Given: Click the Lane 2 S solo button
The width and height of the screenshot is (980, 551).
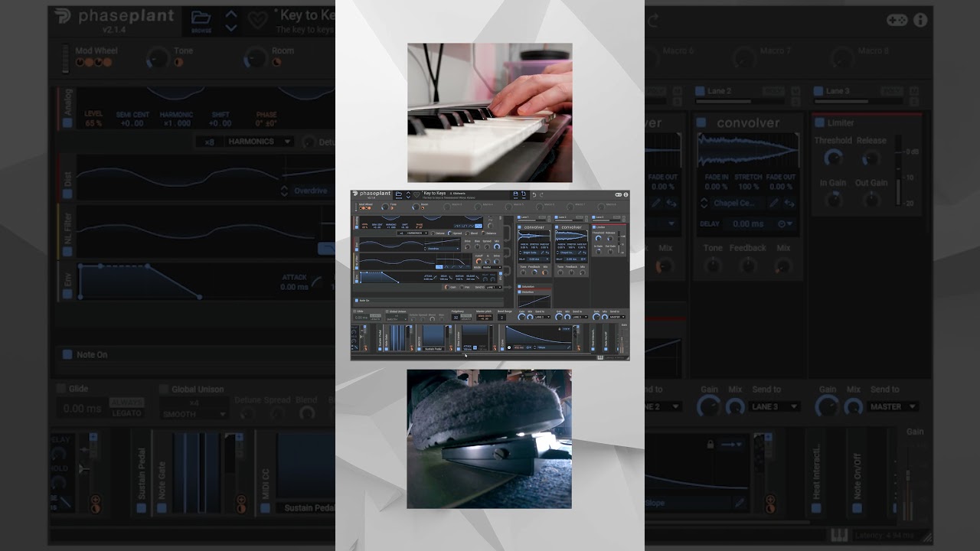Looking at the screenshot, I should pyautogui.click(x=795, y=101).
